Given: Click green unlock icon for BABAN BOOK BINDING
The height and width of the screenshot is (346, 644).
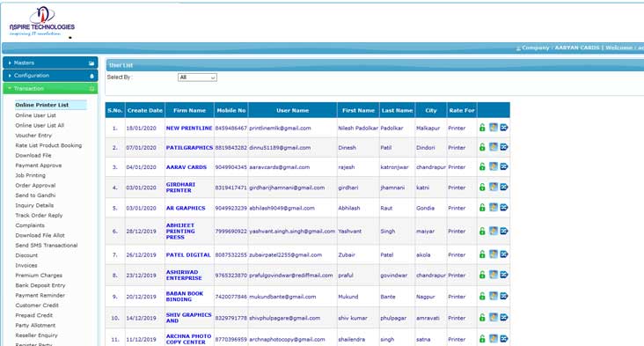Looking at the screenshot, I should click(482, 297).
